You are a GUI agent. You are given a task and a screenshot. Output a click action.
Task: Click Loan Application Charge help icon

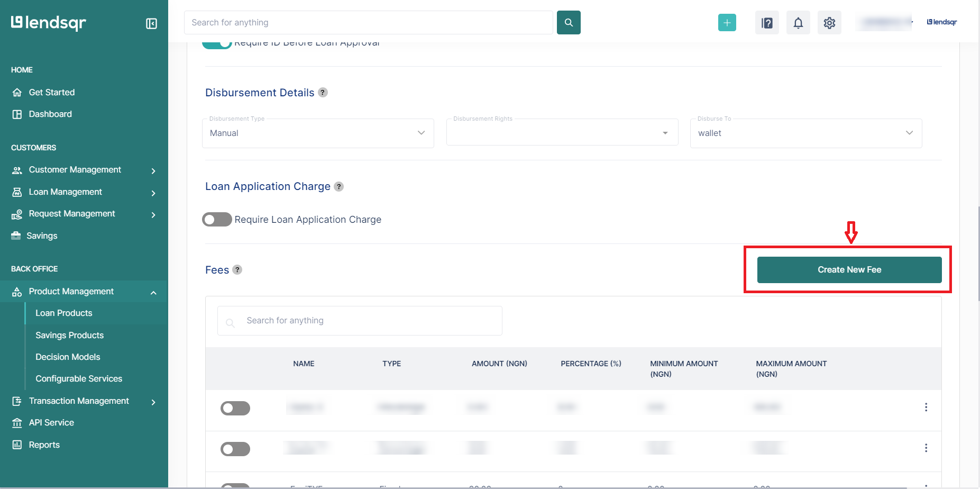pyautogui.click(x=339, y=186)
